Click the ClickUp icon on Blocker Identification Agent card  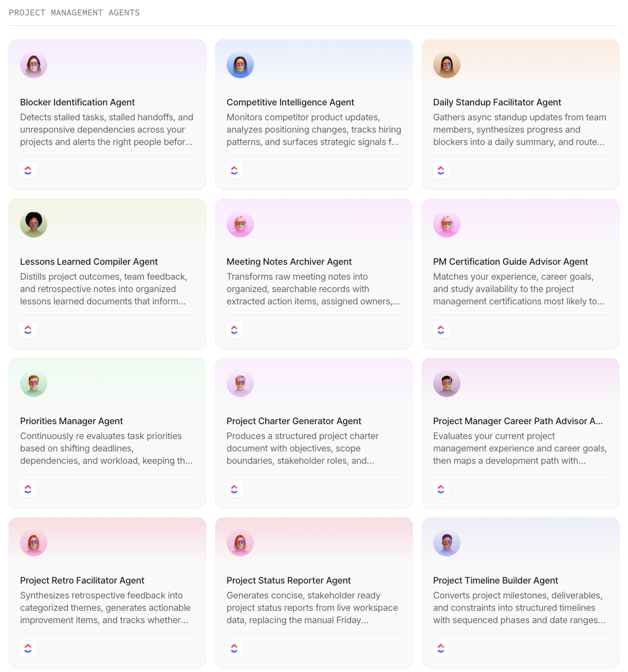[x=28, y=170]
